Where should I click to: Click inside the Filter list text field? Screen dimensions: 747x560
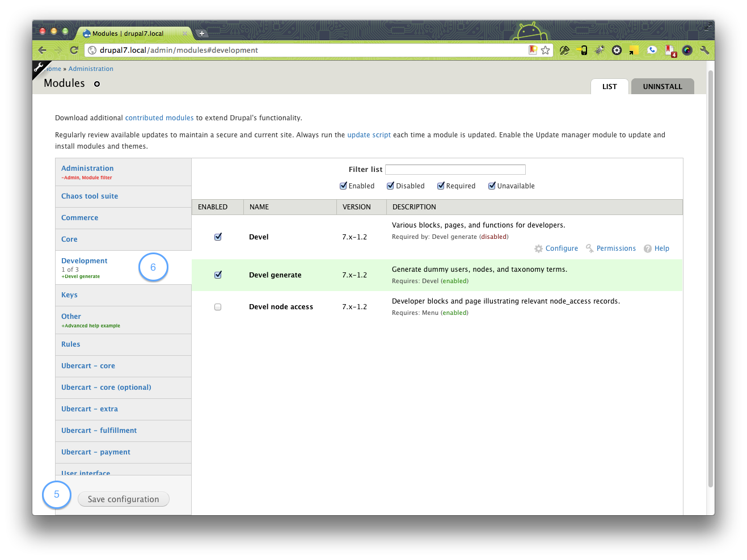tap(455, 169)
